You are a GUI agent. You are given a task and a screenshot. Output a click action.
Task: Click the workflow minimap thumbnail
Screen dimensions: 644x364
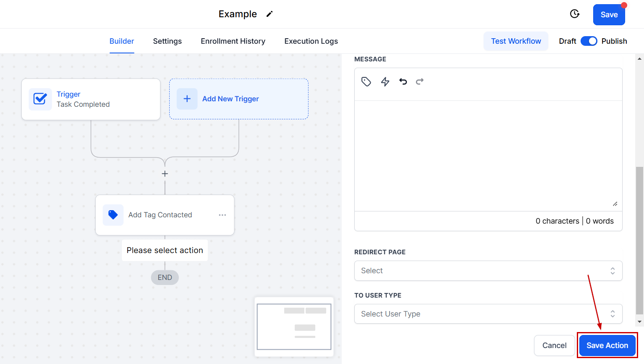click(x=294, y=327)
